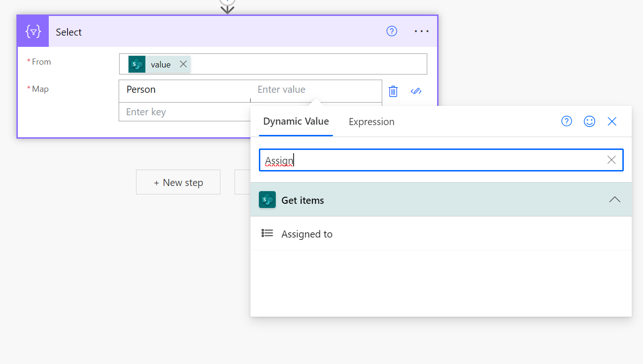Viewport: 643px width, 364px height.
Task: Open help in the Dynamic Value picker
Action: pyautogui.click(x=566, y=121)
